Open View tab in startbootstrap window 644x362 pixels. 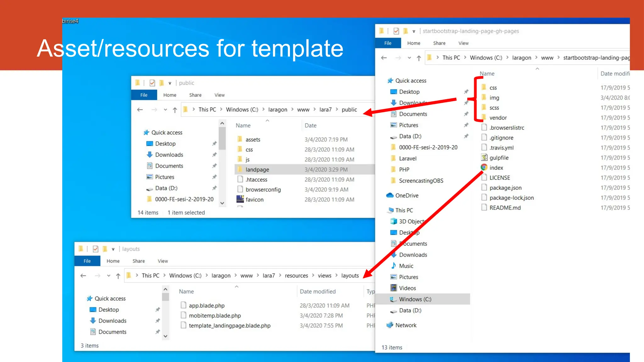(464, 43)
